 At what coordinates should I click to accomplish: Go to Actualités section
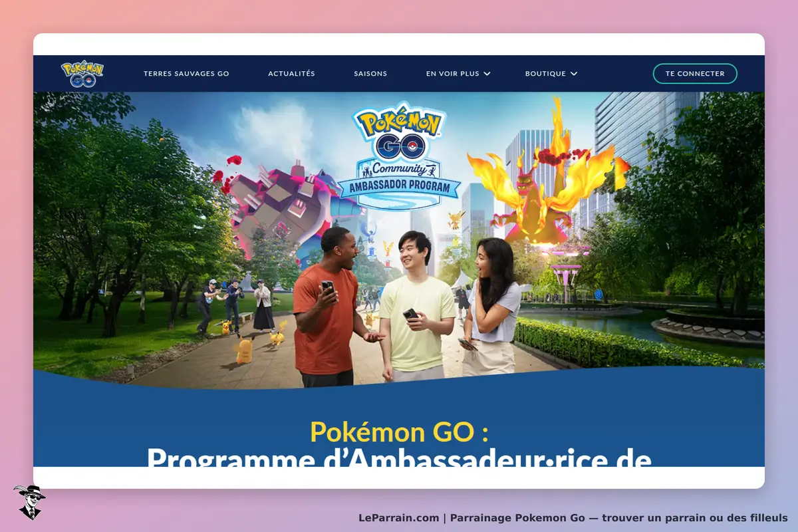[291, 74]
